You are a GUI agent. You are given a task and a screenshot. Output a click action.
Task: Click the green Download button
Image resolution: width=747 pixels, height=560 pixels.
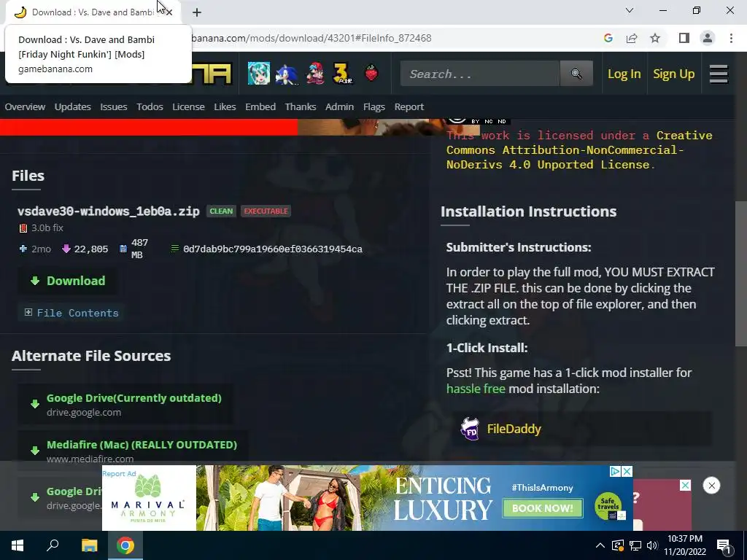coord(67,281)
